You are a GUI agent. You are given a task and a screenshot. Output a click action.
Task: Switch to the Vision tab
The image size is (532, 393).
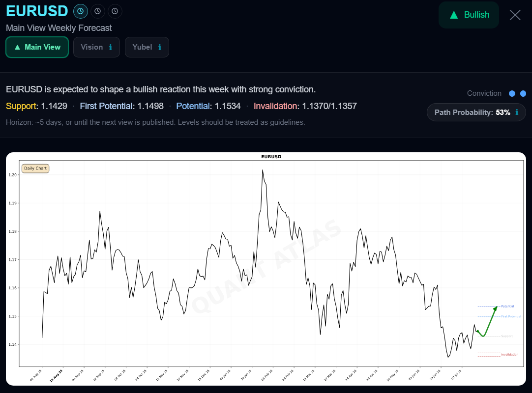coord(96,47)
